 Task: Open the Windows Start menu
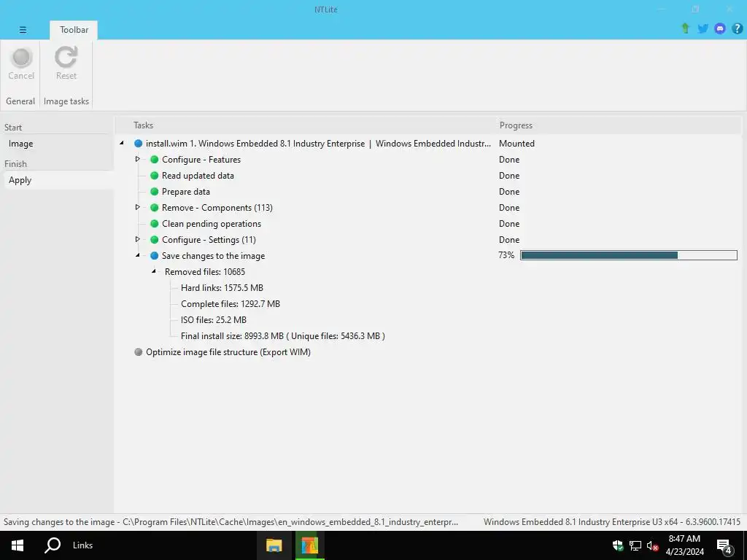18,545
